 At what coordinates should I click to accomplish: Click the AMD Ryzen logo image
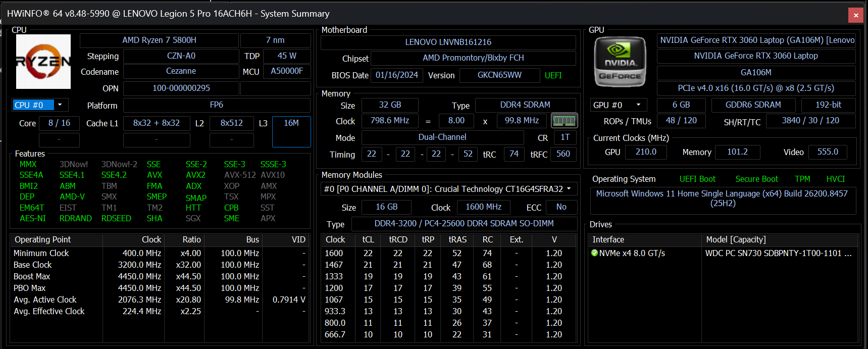tap(43, 62)
